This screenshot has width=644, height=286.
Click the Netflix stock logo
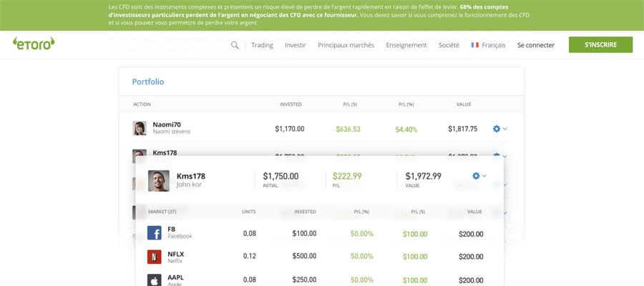pos(155,257)
